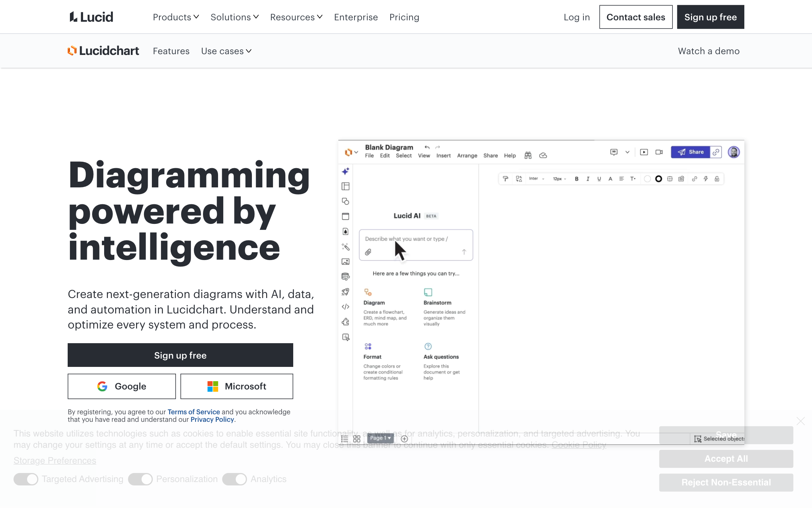Click the send arrow in Lucid AI prompt
The height and width of the screenshot is (508, 812).
464,252
